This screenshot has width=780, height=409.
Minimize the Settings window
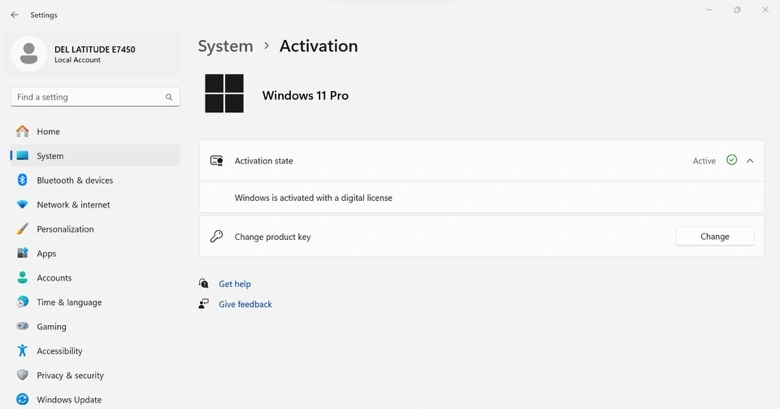coord(709,10)
